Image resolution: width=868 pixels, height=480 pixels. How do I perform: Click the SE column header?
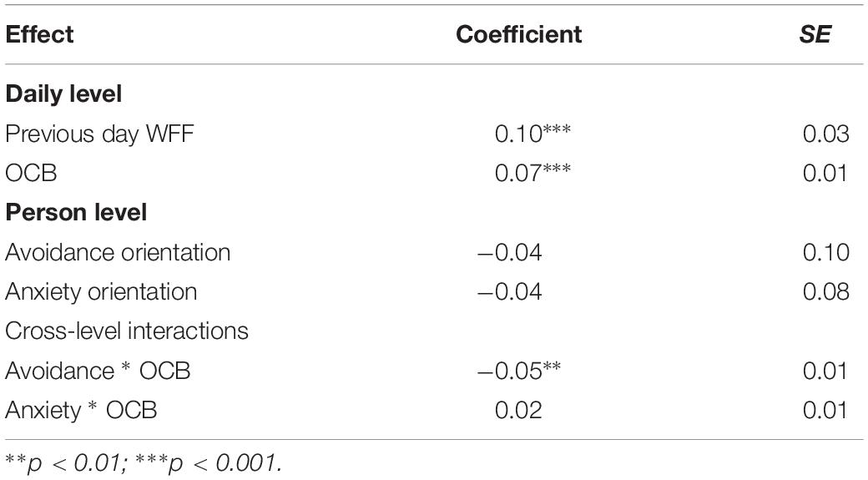pos(815,34)
